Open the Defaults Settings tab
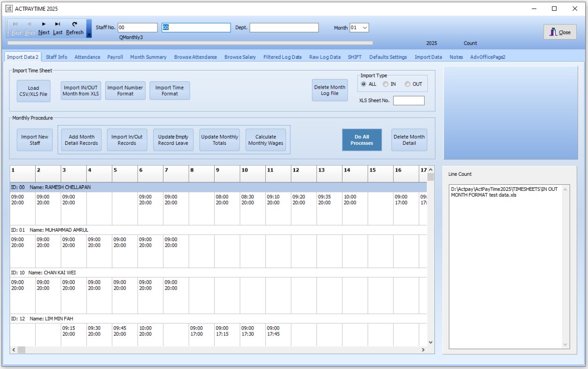 click(387, 57)
